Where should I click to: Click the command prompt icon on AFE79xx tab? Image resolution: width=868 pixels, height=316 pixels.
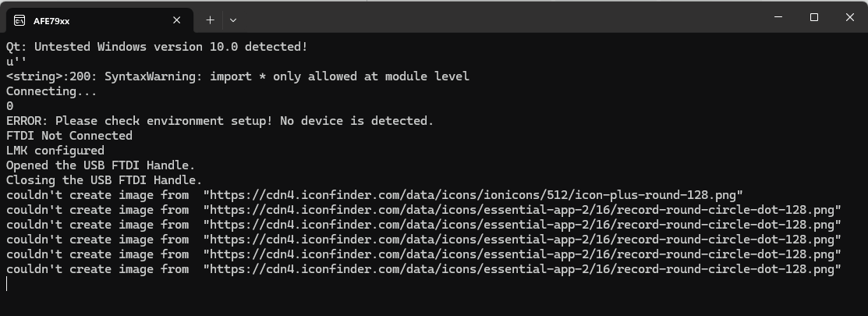pyautogui.click(x=19, y=21)
